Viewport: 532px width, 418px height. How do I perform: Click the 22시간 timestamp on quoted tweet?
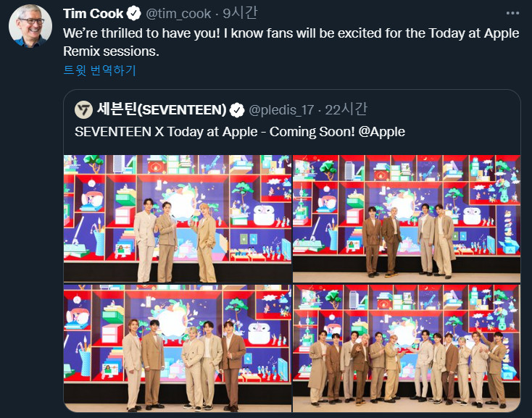click(346, 110)
